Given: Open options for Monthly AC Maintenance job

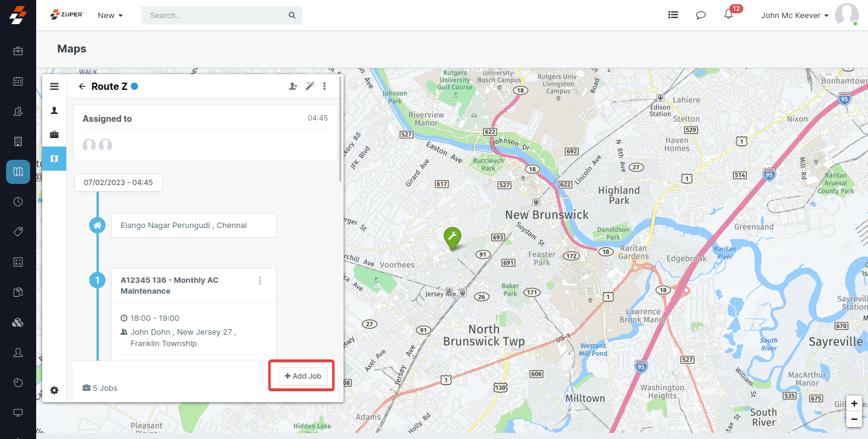Looking at the screenshot, I should click(260, 280).
